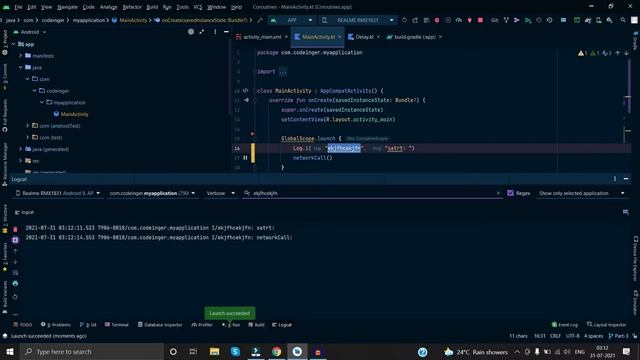The height and width of the screenshot is (360, 640).
Task: Open the Terminal tool window button
Action: click(117, 325)
